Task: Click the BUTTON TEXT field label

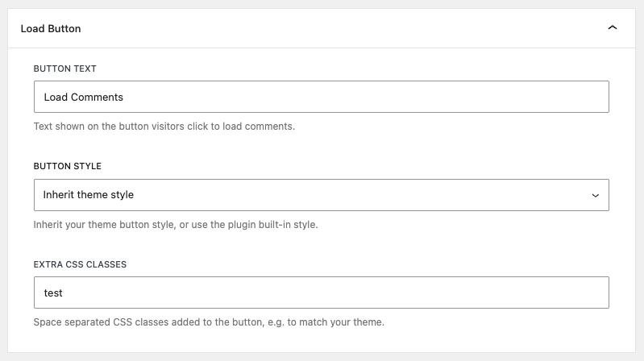Action: point(65,68)
